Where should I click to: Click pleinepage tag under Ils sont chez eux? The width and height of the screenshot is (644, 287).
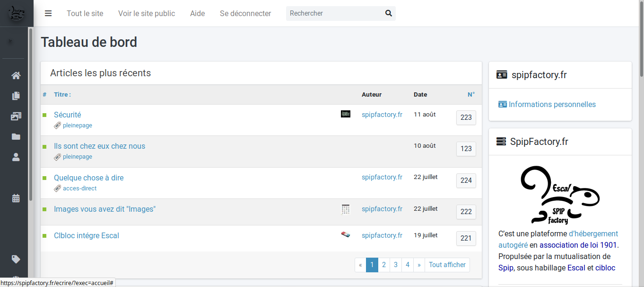tap(78, 157)
